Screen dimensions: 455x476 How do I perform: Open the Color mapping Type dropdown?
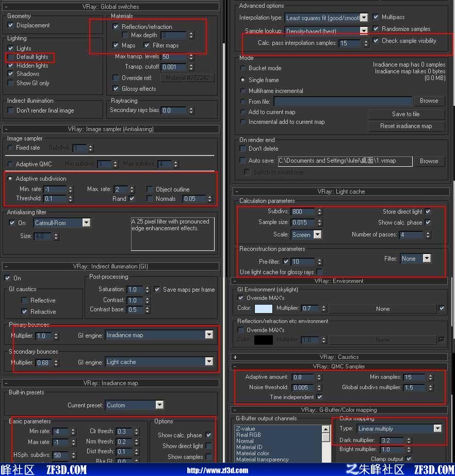click(437, 429)
